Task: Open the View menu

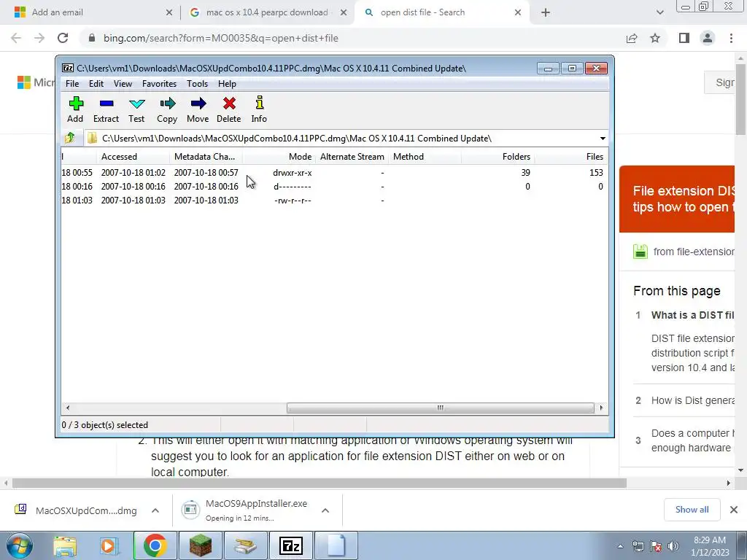Action: pos(123,84)
